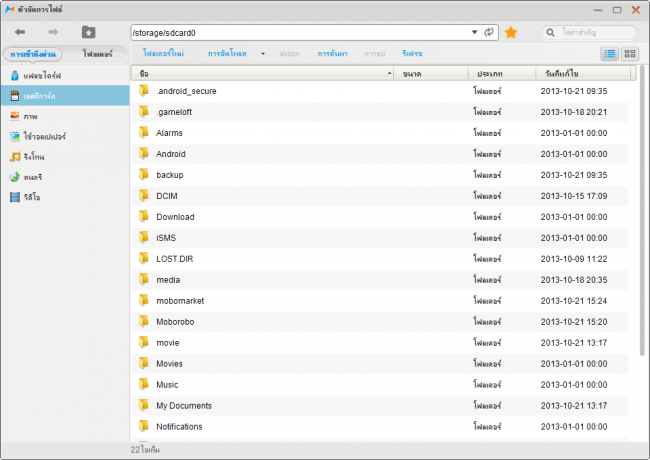Switch to grid thumbnail view icon
Image resolution: width=650 pixels, height=460 pixels.
tap(630, 54)
